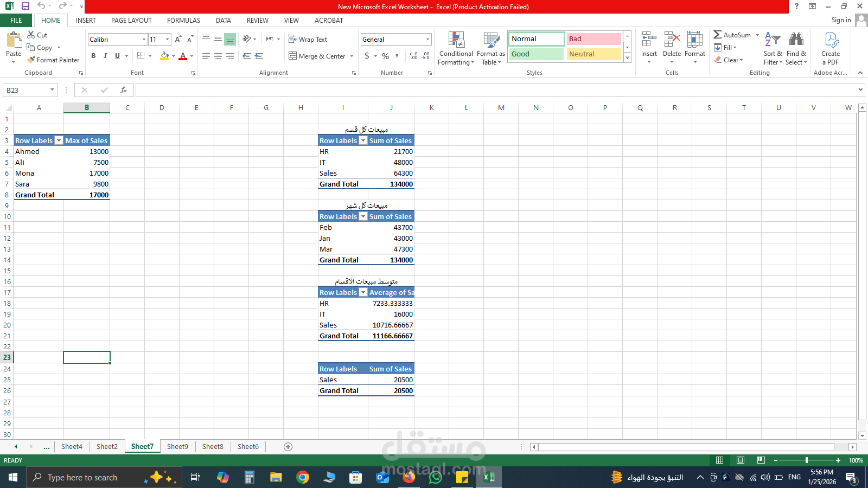
Task: Open the font size dropdown
Action: click(x=167, y=39)
